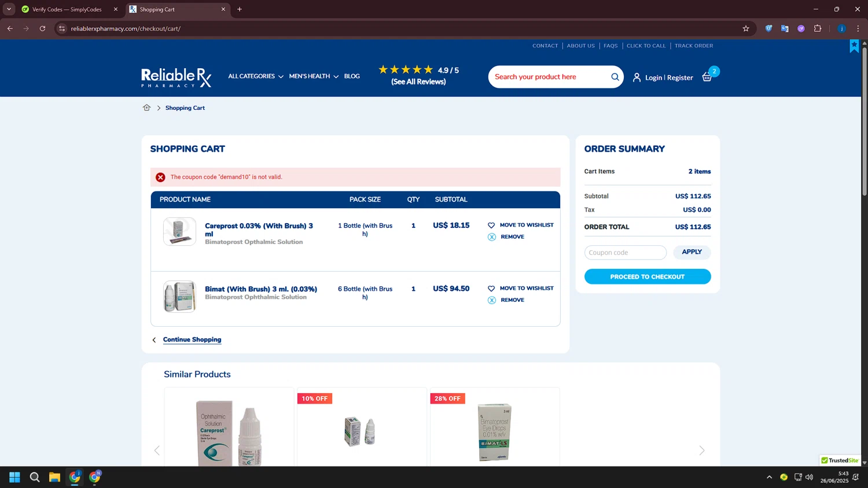This screenshot has height=488, width=868.
Task: Click the translate extension icon
Action: [785, 28]
